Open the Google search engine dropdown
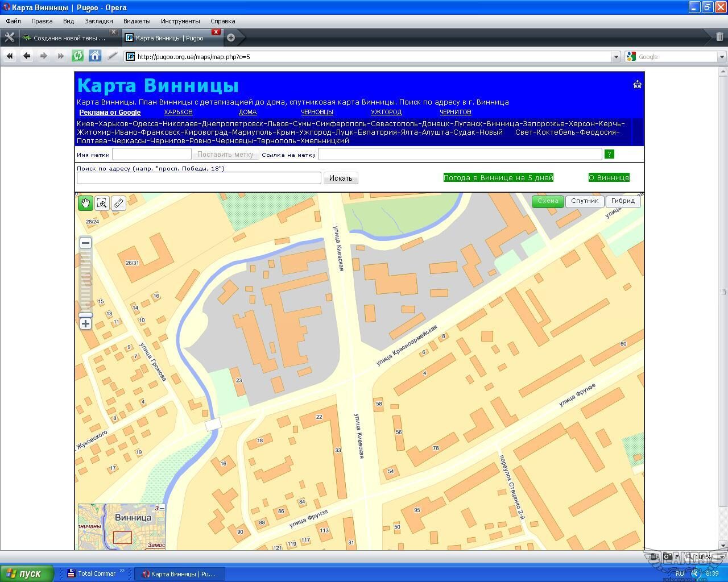Viewport: 728px width, 582px height. point(722,57)
